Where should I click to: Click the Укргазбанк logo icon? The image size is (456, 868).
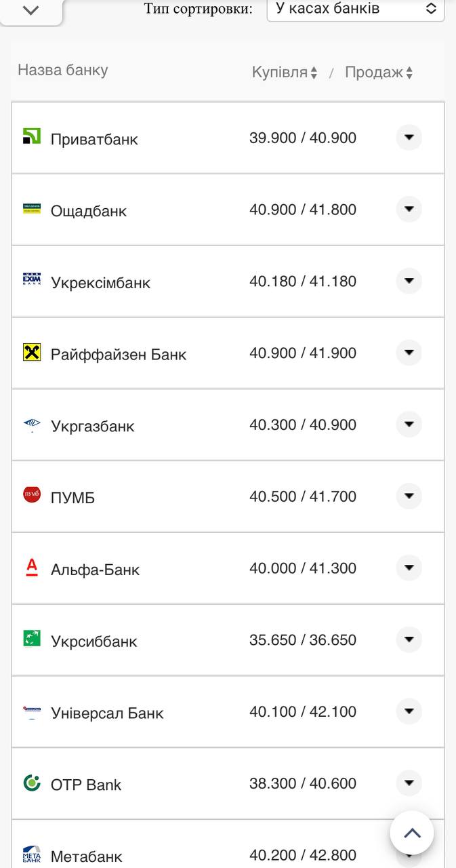click(32, 425)
